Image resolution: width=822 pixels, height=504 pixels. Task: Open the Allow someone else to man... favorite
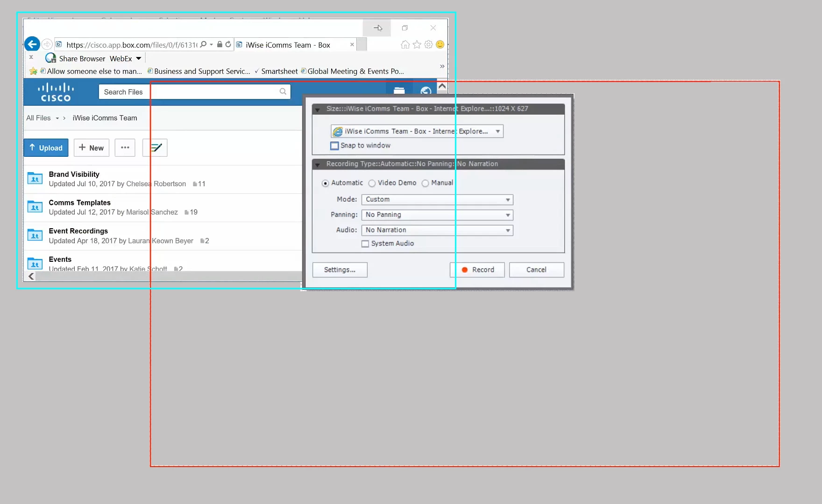click(x=91, y=71)
